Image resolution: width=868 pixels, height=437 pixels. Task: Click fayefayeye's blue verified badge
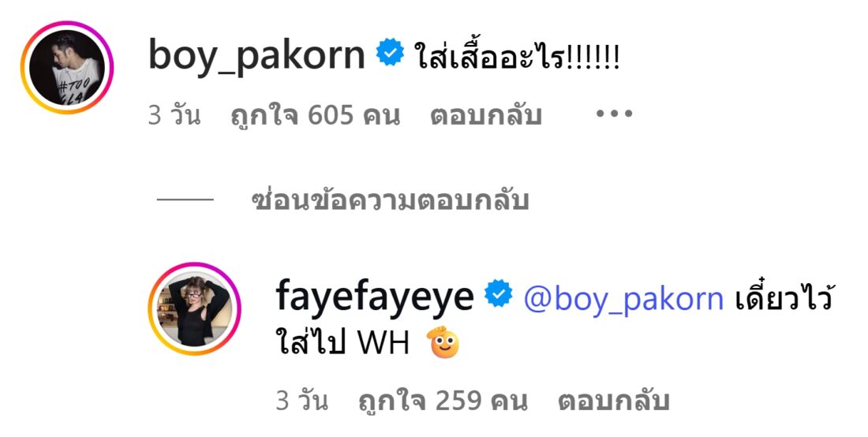[499, 293]
